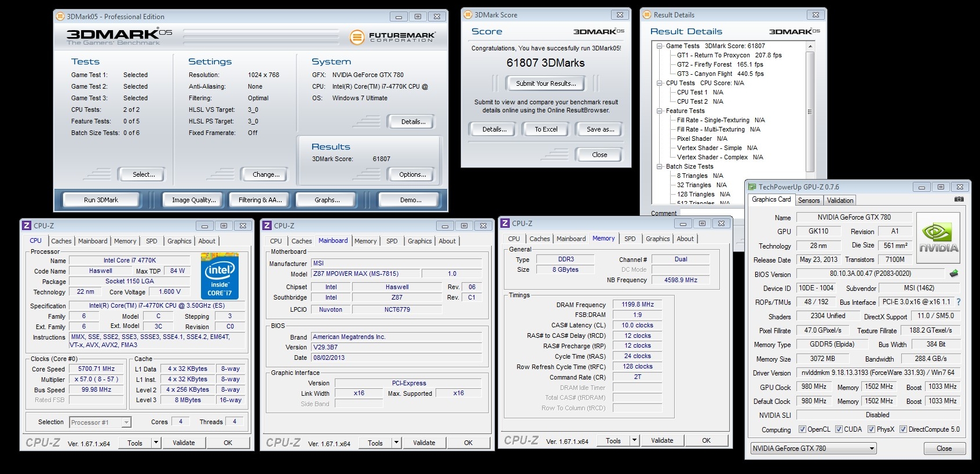Click the Core Speed value 5700.71 MHz
The image size is (980, 474).
(x=97, y=369)
